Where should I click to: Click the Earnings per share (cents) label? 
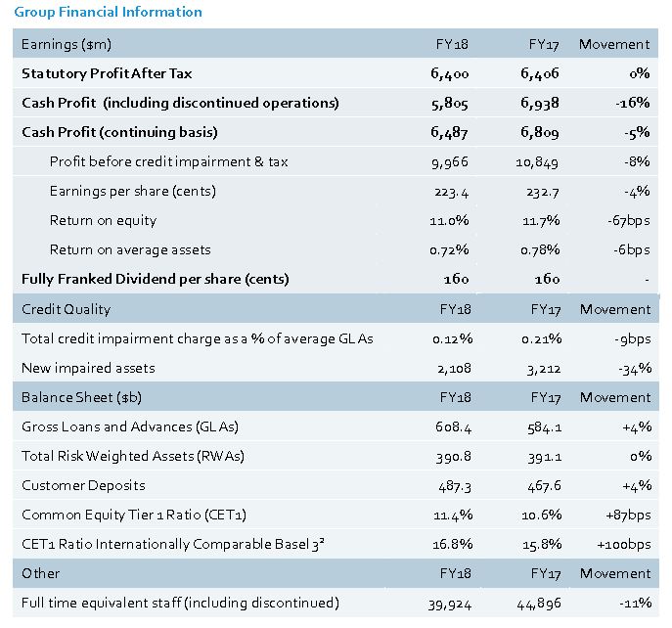click(x=132, y=191)
